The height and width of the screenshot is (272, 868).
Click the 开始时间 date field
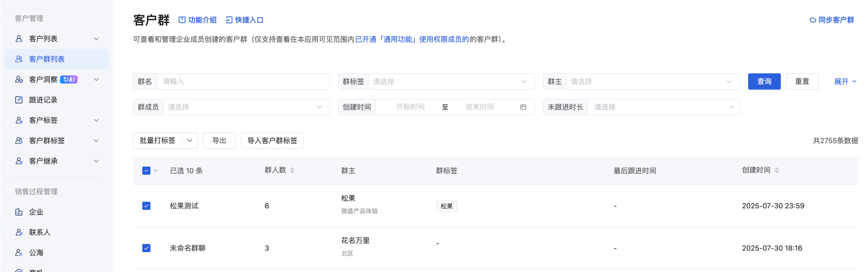411,107
